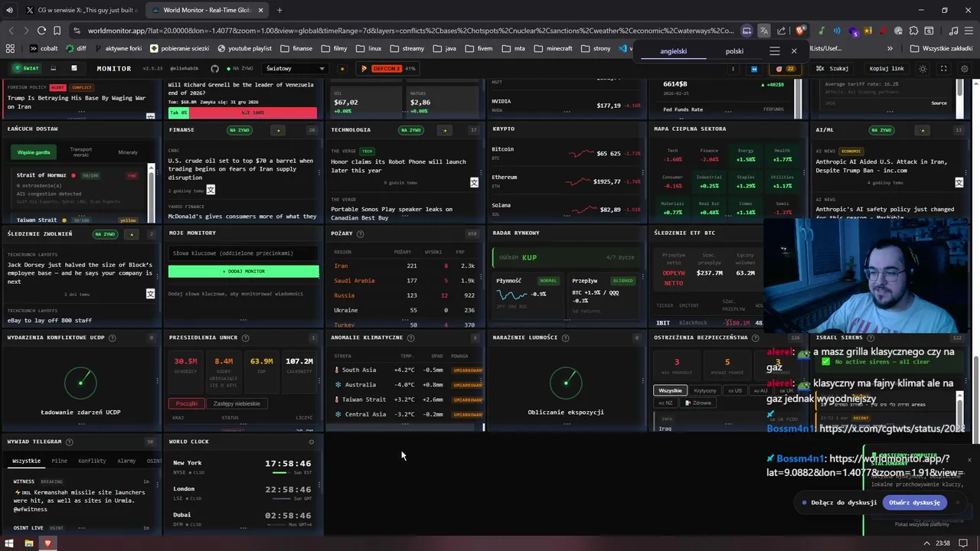Select the Początki toggle in the UNHCR panel
The image size is (980, 551).
point(187,403)
